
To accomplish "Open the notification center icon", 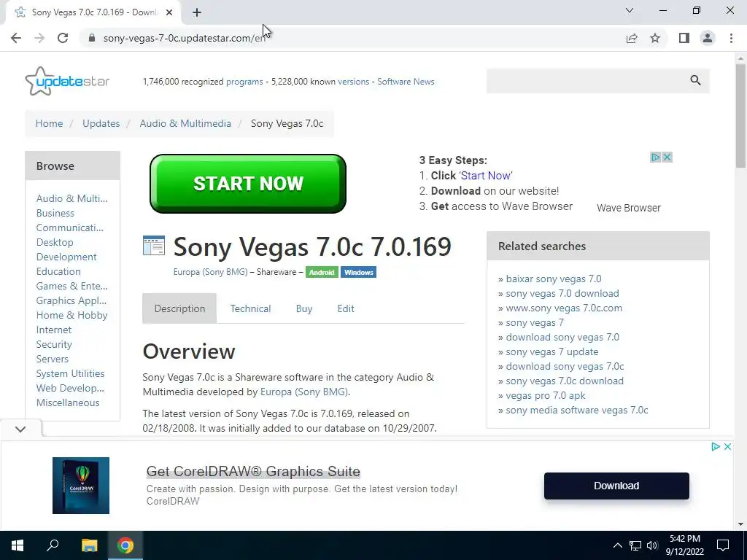I will (x=723, y=545).
